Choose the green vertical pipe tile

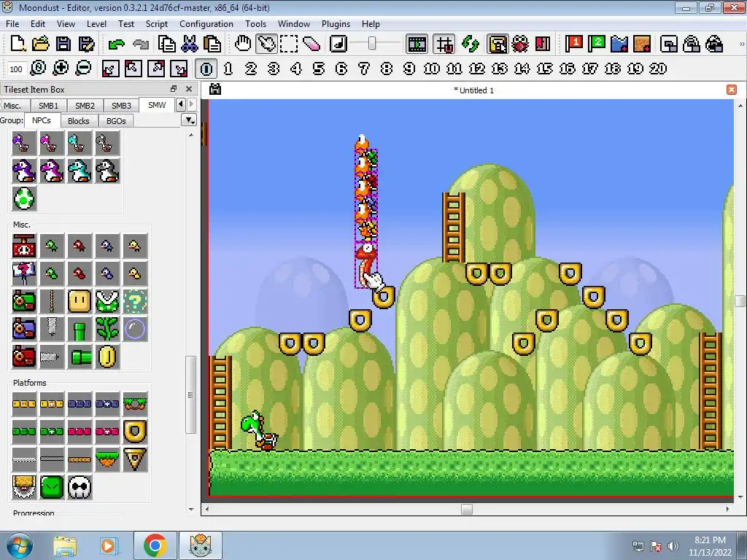click(80, 329)
